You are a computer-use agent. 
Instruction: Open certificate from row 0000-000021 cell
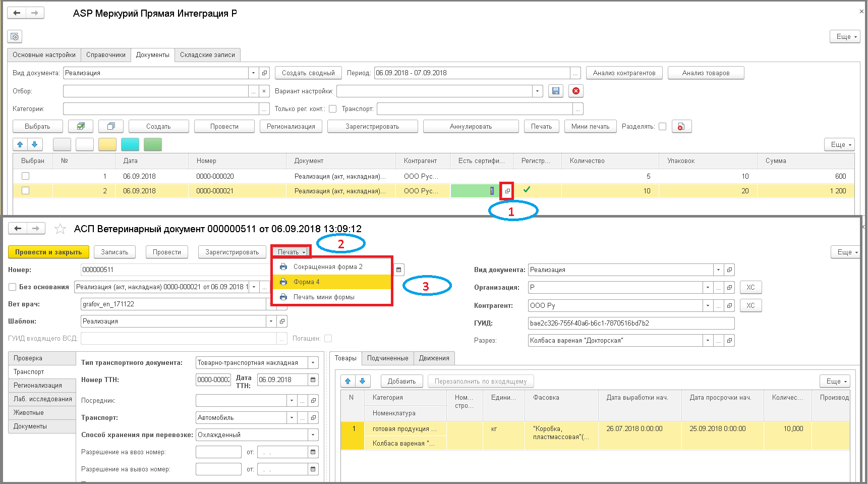point(507,191)
